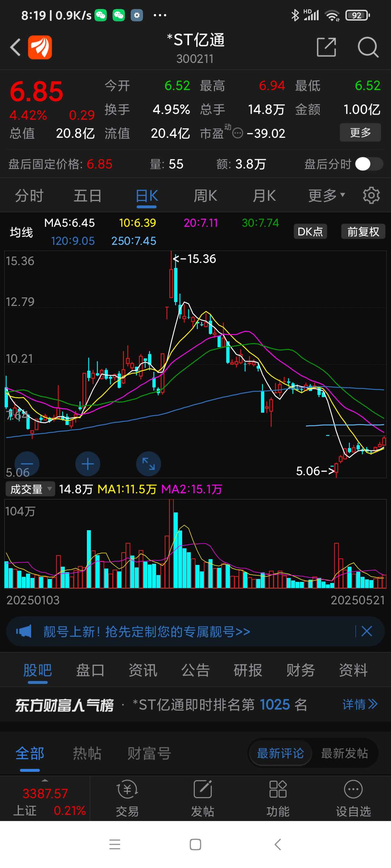Tap the 250:7.45 moving average value
This screenshot has height=868, width=391.
click(134, 241)
